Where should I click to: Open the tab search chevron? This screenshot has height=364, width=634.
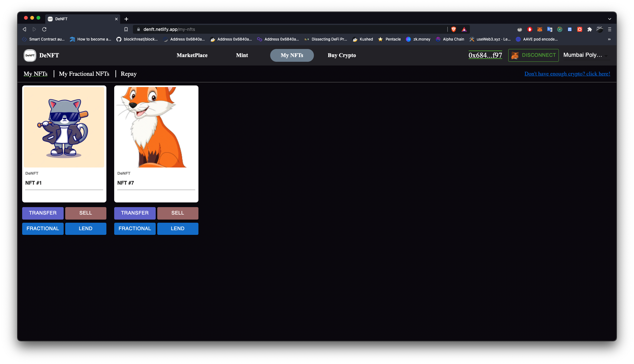pos(609,19)
